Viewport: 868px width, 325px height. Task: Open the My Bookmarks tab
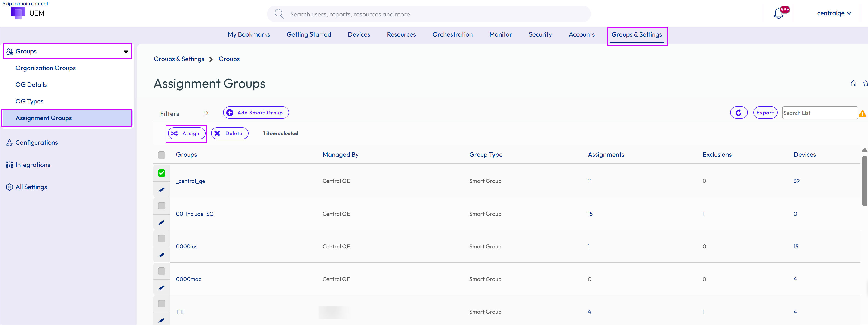point(249,34)
